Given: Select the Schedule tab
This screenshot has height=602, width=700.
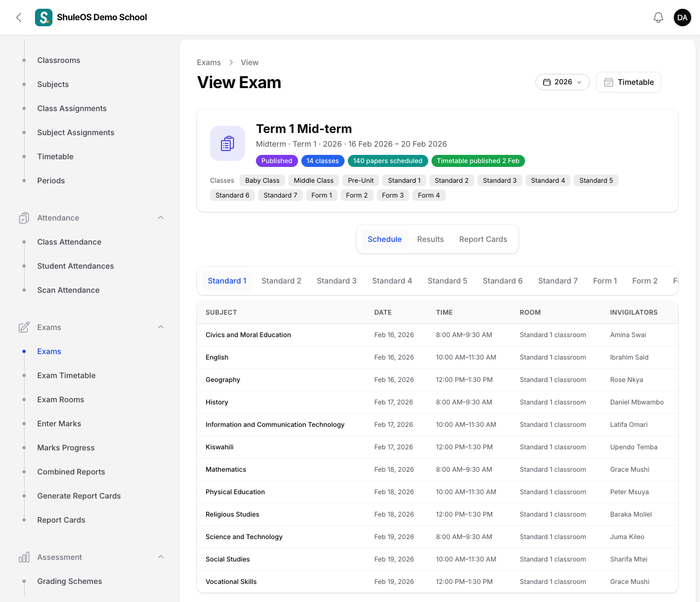Looking at the screenshot, I should [384, 239].
